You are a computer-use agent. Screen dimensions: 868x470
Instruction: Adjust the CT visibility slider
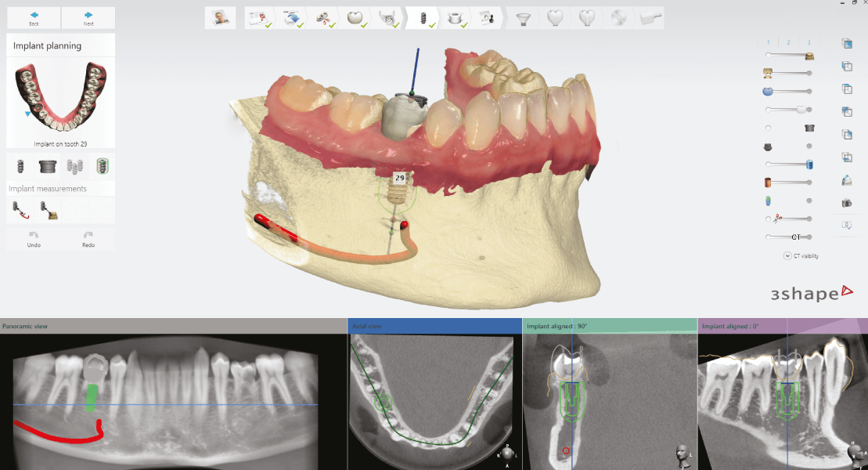pyautogui.click(x=789, y=237)
